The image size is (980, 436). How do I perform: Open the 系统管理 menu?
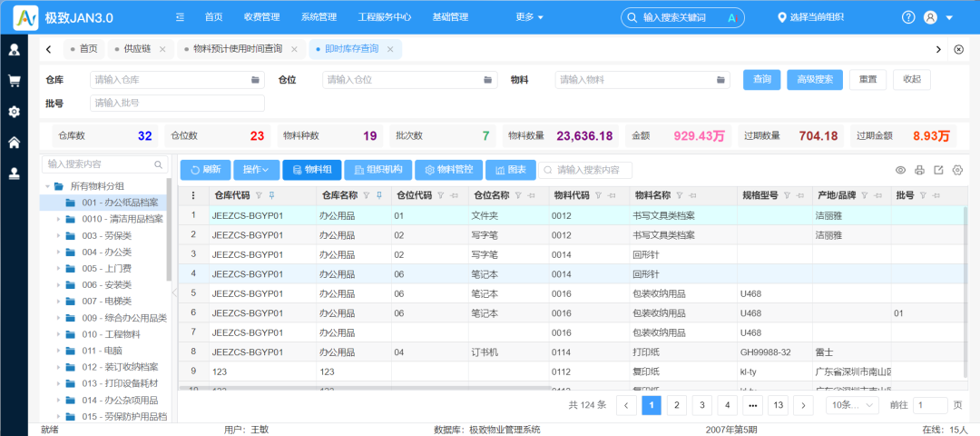pyautogui.click(x=318, y=17)
